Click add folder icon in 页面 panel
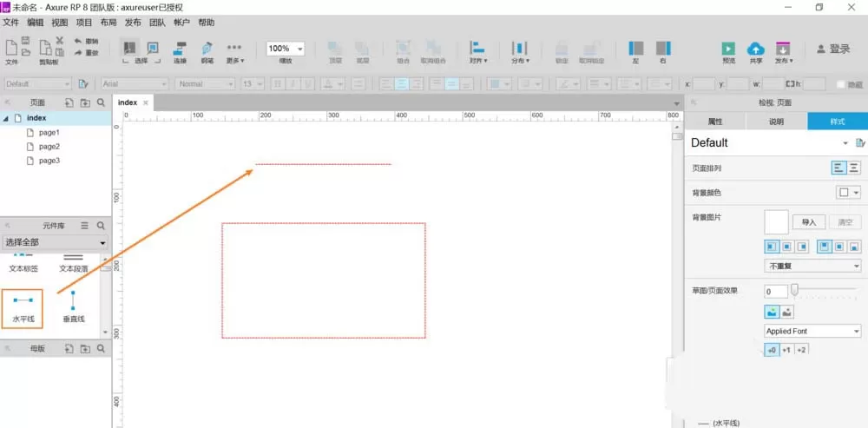This screenshot has height=428, width=868. click(85, 102)
